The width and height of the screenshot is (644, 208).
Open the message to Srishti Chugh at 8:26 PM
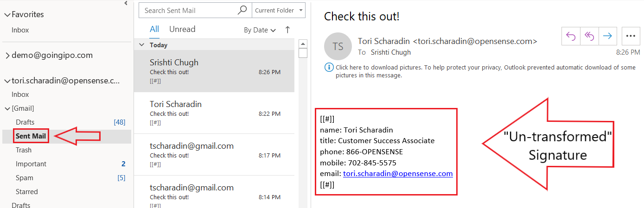(214, 71)
